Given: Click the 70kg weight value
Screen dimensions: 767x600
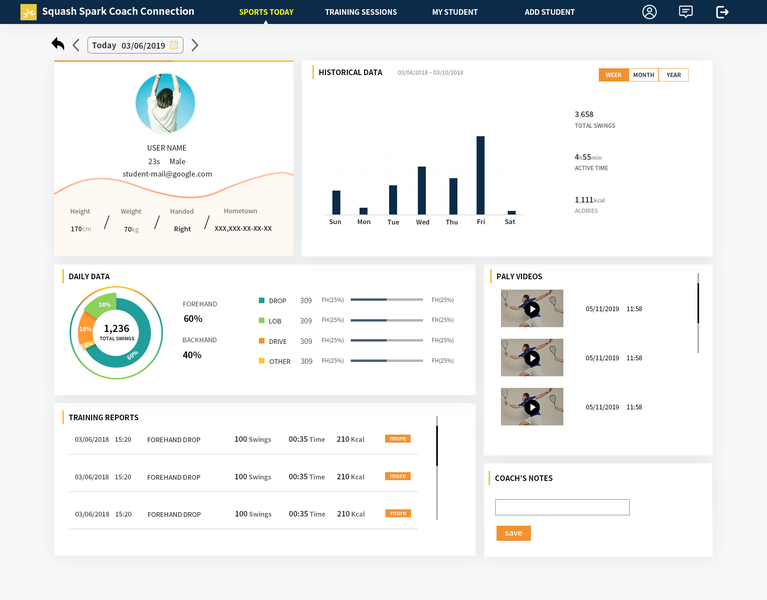Looking at the screenshot, I should click(x=131, y=229).
